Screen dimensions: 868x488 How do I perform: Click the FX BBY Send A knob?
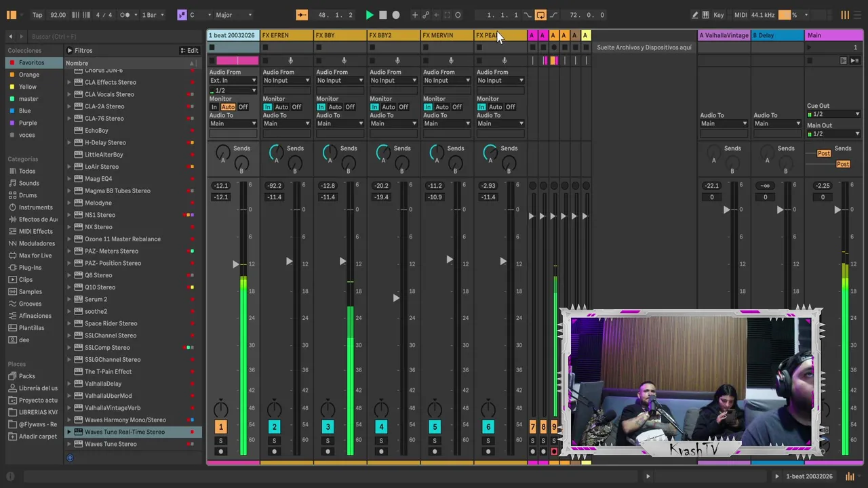[330, 152]
